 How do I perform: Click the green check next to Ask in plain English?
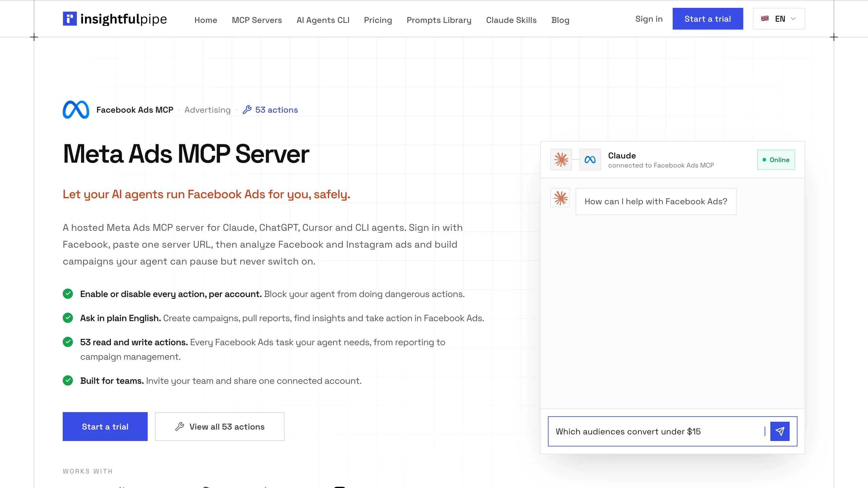[68, 318]
